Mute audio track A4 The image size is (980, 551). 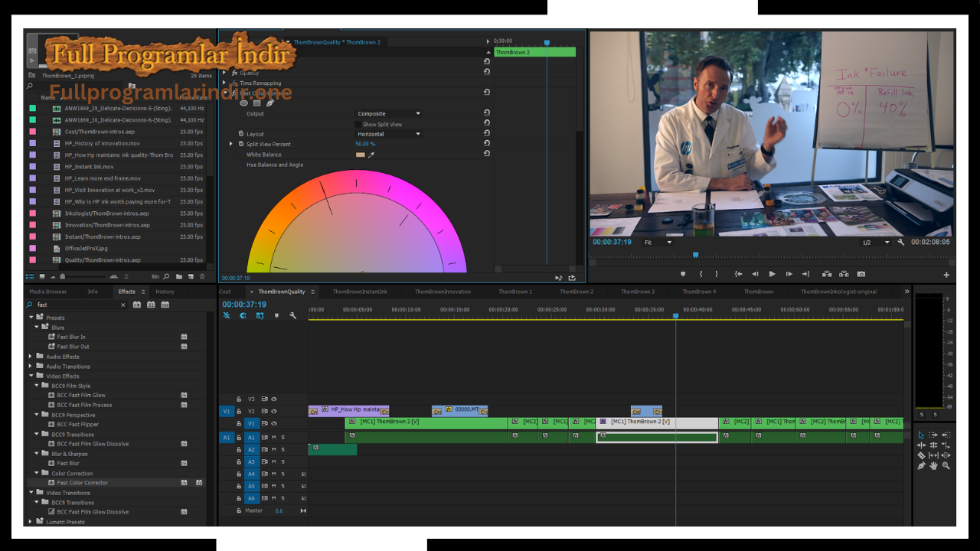coord(273,474)
